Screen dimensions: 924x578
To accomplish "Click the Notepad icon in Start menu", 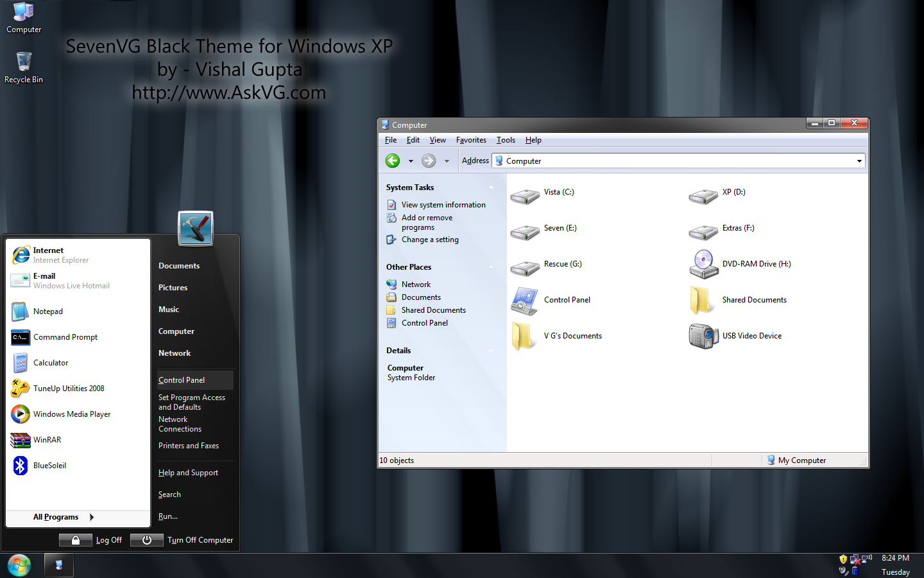I will [x=21, y=311].
